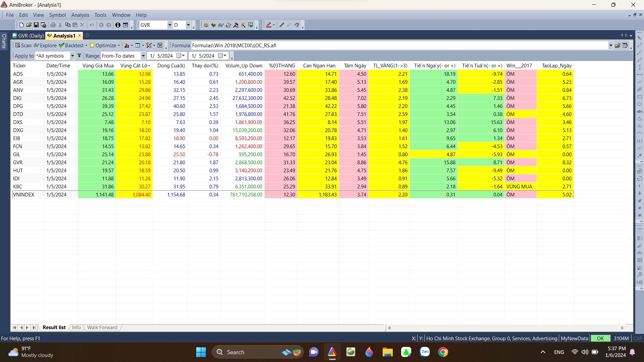Click the pencil draw icon in top toolbar
Image resolution: width=644 pixels, height=362 pixels.
(282, 25)
